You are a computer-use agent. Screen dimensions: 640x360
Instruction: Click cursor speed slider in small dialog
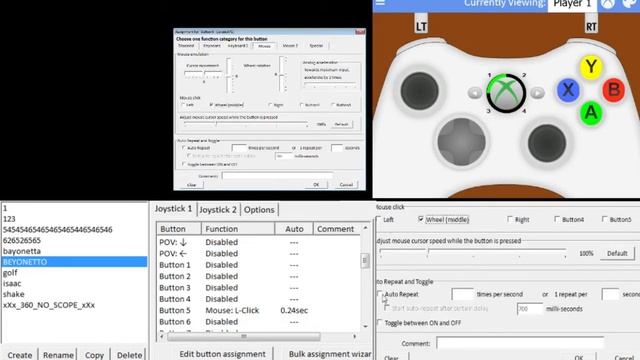click(246, 124)
